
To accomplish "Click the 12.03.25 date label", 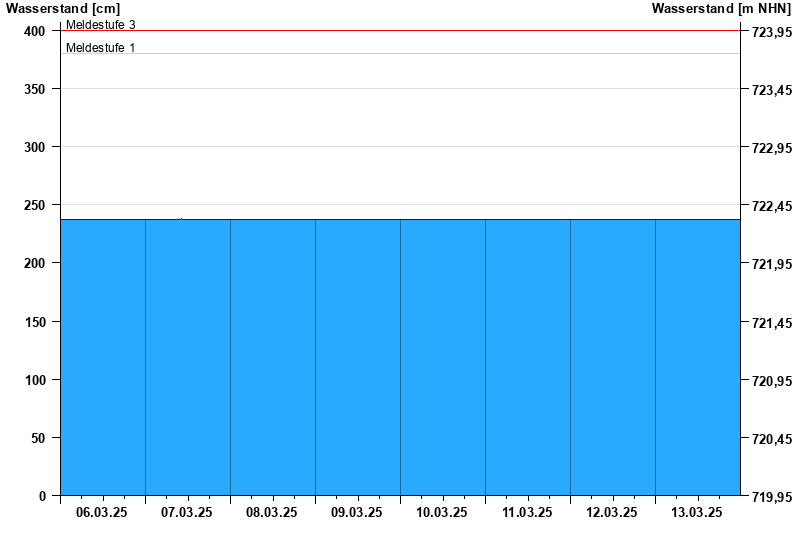I will coord(612,512).
